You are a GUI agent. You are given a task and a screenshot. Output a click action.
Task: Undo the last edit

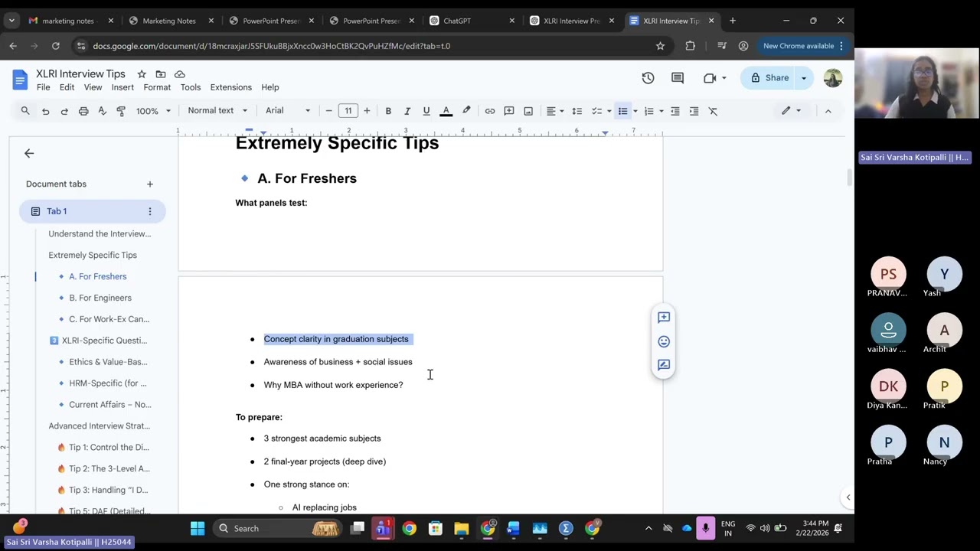point(45,111)
